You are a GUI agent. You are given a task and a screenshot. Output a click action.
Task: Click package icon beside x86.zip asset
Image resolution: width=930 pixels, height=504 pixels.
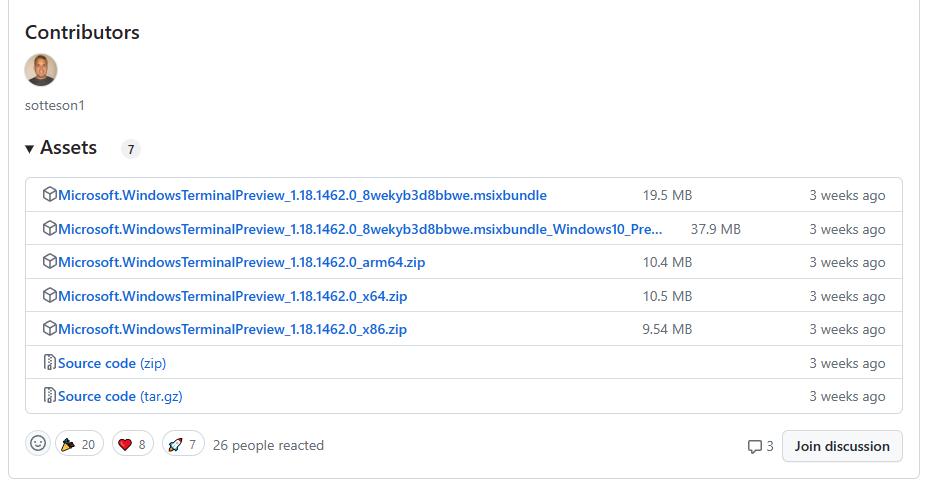point(50,328)
